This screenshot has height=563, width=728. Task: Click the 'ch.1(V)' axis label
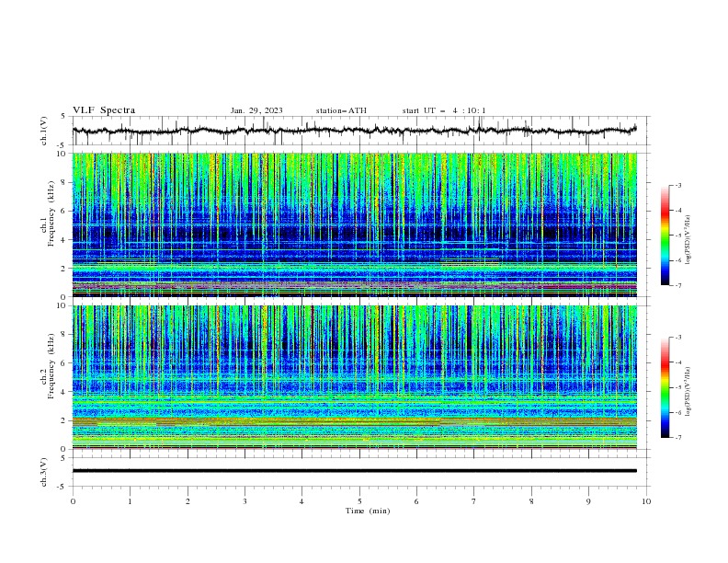pyautogui.click(x=44, y=131)
